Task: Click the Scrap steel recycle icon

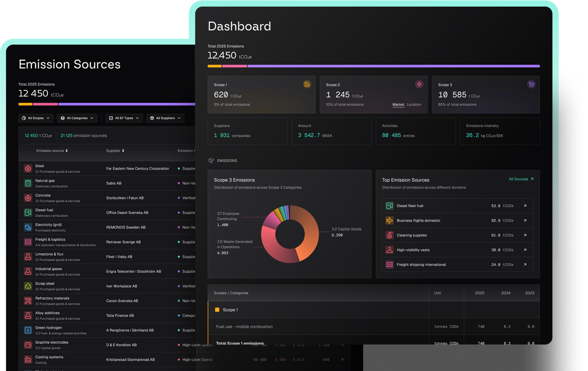Action: [x=28, y=286]
